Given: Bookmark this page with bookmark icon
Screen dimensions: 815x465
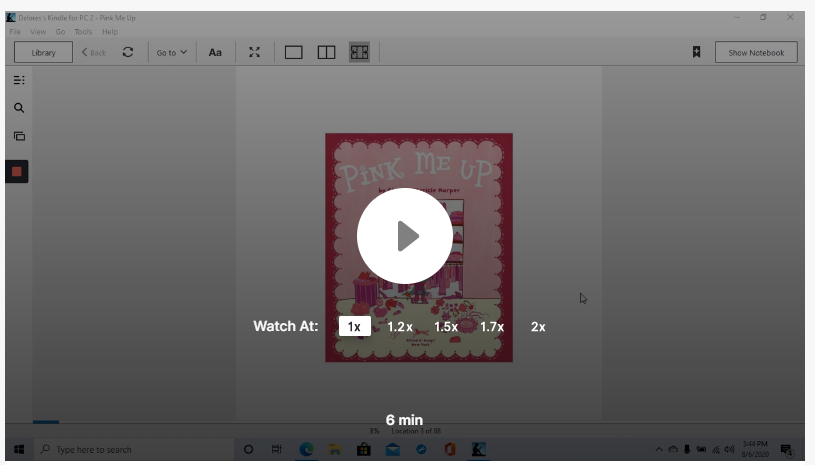Looking at the screenshot, I should pos(696,52).
